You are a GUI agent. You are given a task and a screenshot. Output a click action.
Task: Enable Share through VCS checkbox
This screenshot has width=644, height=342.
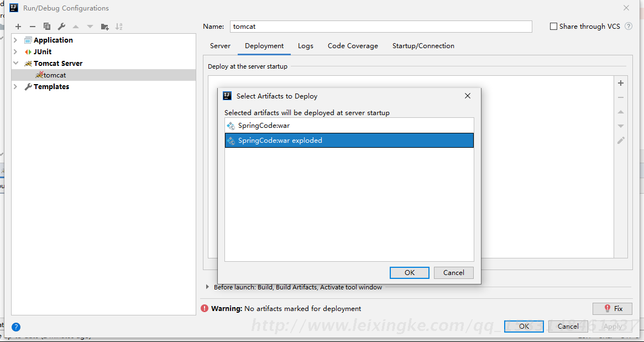(554, 27)
